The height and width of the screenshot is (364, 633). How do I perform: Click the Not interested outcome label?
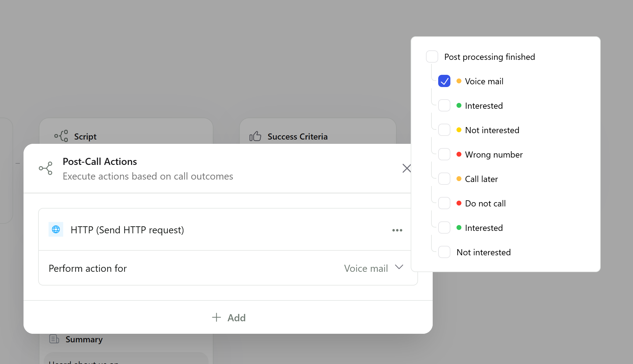(492, 130)
